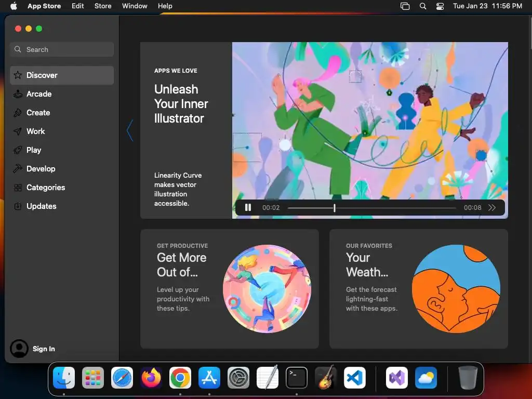Launch Google Chrome from the Dock

click(x=180, y=378)
